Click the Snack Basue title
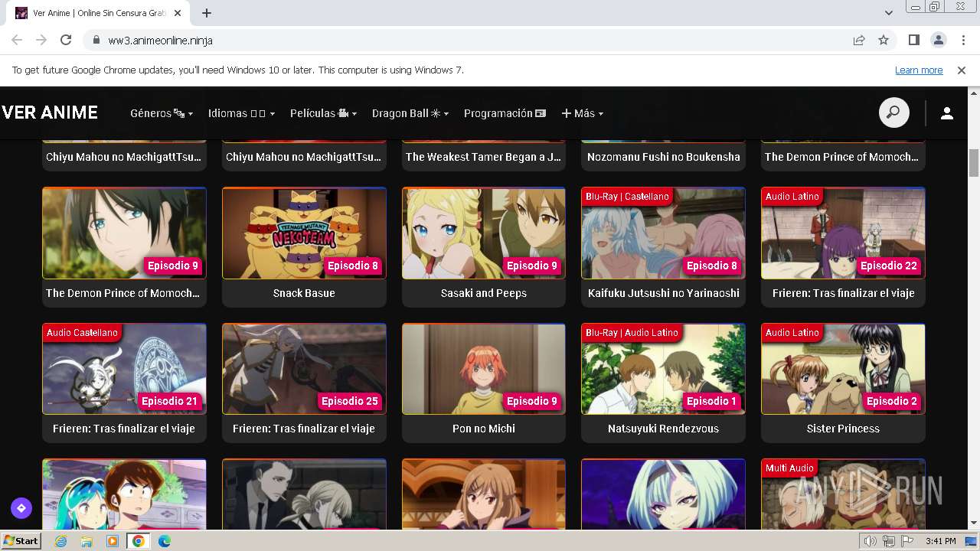Viewport: 980px width, 551px height. (304, 293)
